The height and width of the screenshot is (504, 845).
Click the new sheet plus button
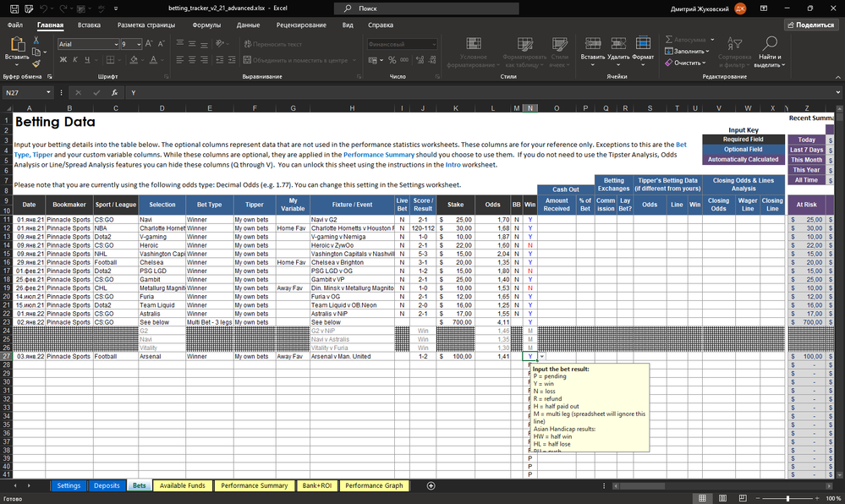[431, 486]
